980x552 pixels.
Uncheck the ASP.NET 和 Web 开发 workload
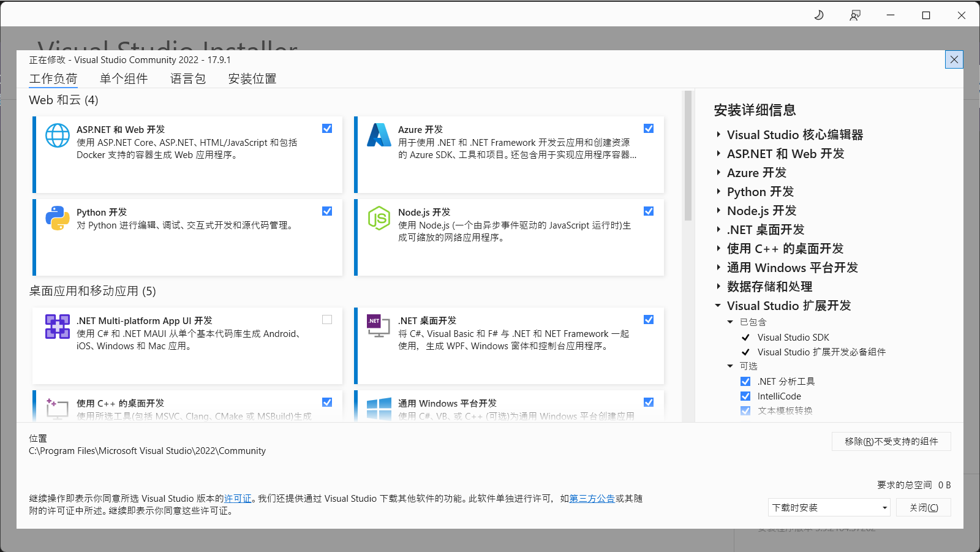pos(327,129)
